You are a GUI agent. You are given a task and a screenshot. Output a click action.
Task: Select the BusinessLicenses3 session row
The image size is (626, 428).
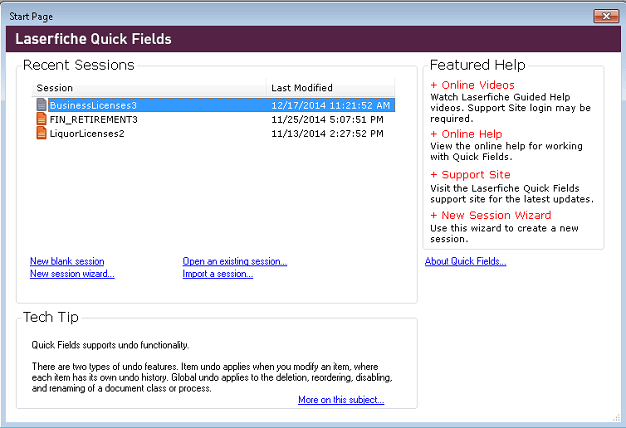216,105
